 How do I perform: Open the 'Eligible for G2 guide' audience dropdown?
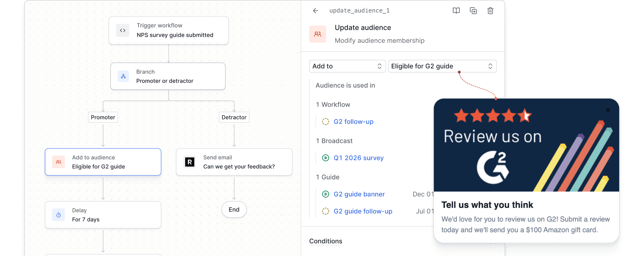pyautogui.click(x=442, y=66)
